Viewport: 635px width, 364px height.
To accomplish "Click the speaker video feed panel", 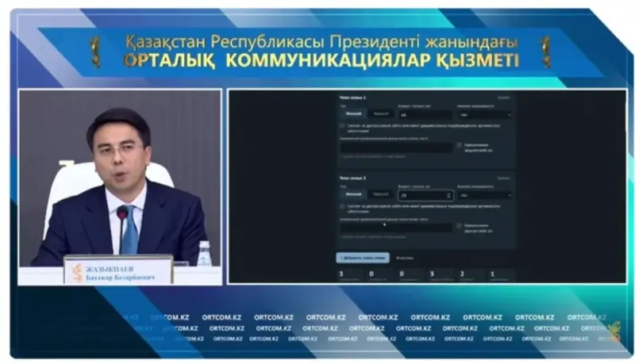I will coord(120,187).
